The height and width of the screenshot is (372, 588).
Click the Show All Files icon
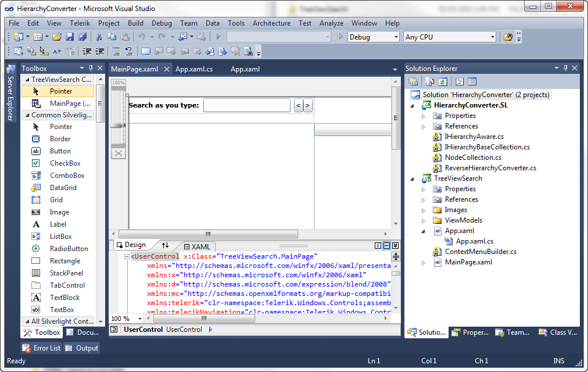click(429, 82)
